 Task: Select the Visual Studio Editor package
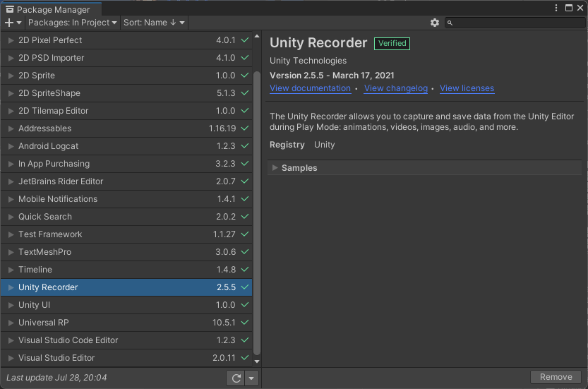coord(126,357)
